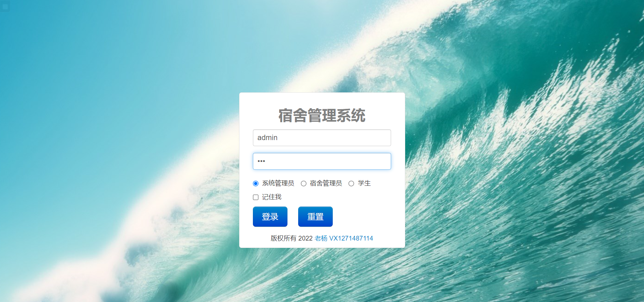Click the 重置 button

click(315, 217)
